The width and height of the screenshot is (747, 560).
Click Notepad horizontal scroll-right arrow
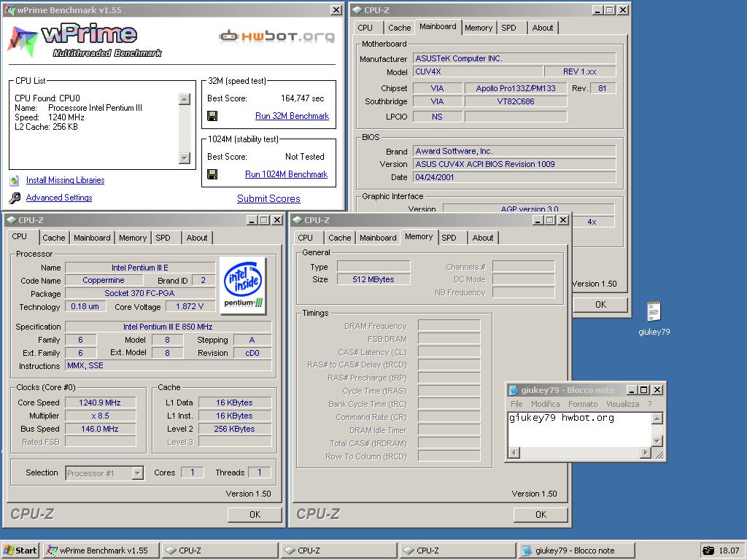click(x=645, y=452)
